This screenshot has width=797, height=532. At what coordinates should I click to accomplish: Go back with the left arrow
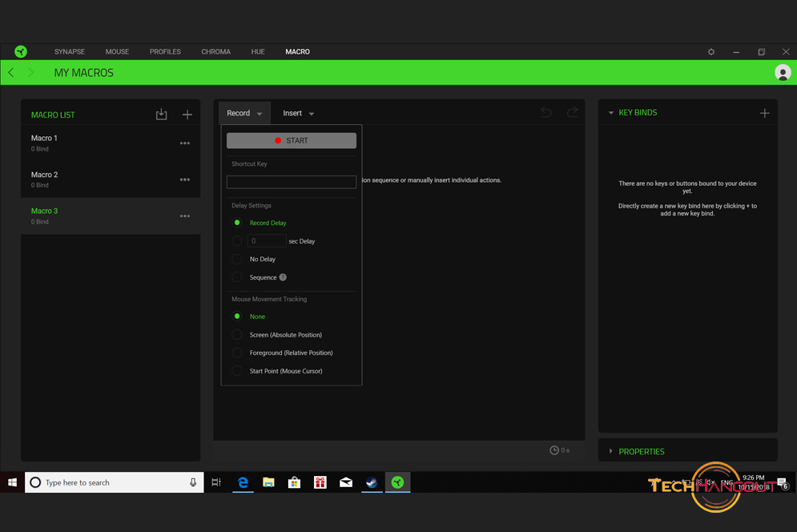tap(10, 73)
